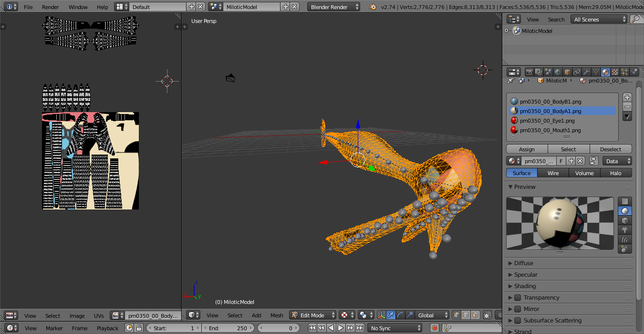
Task: Switch material type to Halo
Action: [x=616, y=173]
